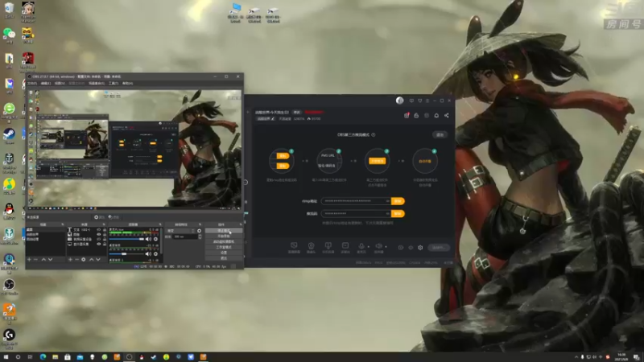Click the screen capture icon in streaming app toolbar
The width and height of the screenshot is (644, 362).
(x=294, y=246)
